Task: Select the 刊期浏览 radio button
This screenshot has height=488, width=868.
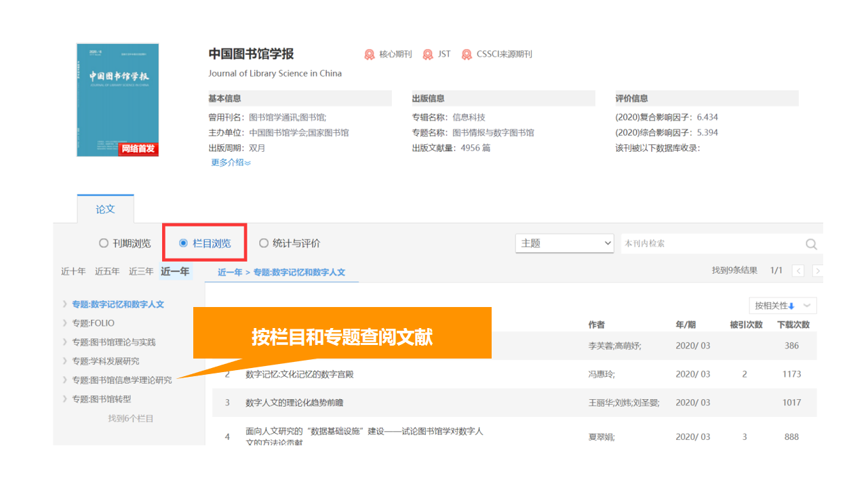Action: coord(104,243)
